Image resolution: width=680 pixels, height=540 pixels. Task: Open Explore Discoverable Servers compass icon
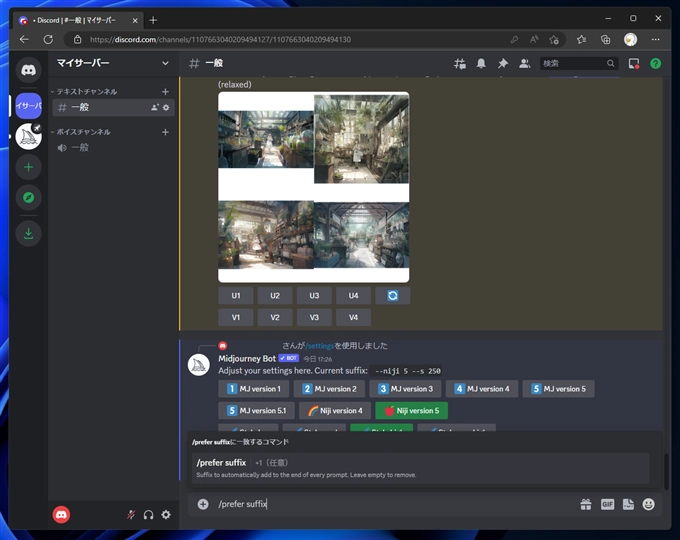(29, 198)
